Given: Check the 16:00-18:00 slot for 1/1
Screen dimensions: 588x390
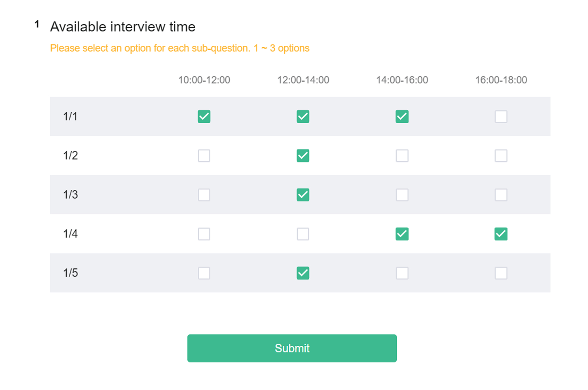Looking at the screenshot, I should pos(500,116).
